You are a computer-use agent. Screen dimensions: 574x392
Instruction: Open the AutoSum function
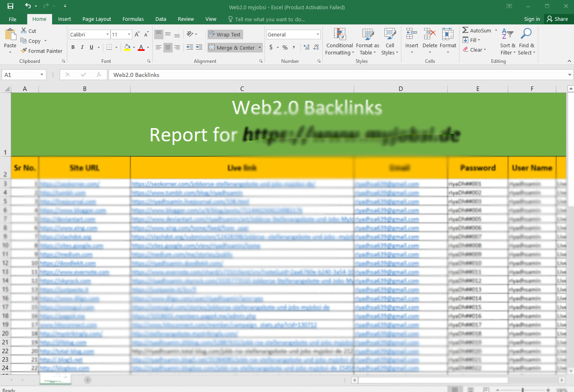click(478, 30)
